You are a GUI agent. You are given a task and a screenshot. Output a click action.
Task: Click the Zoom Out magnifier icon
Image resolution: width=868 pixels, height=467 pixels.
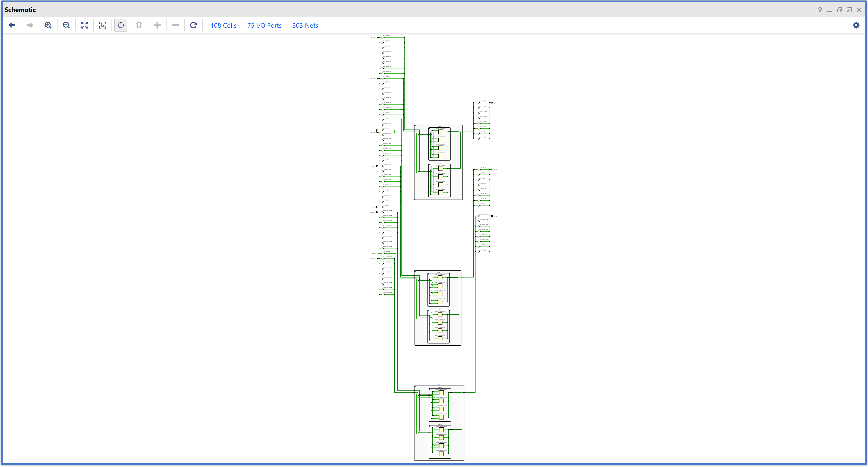click(66, 25)
